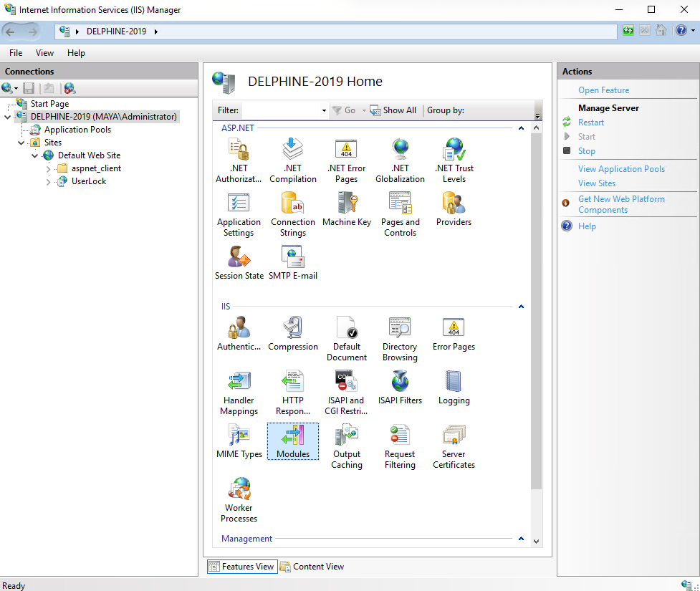Open the View menu
Viewport: 700px width, 591px height.
44,53
